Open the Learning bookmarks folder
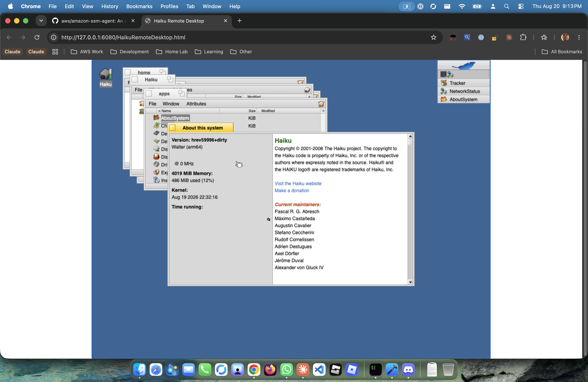 [209, 52]
